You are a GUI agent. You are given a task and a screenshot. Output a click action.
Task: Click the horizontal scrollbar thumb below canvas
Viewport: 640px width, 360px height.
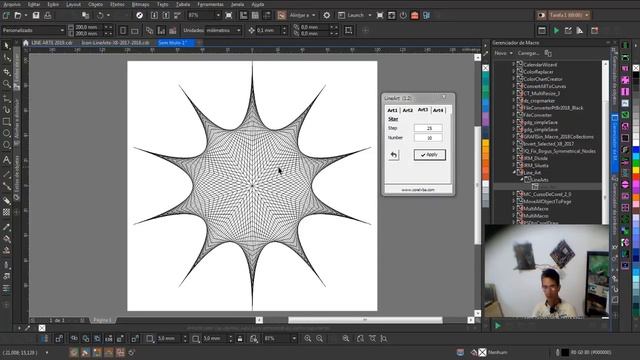point(365,320)
